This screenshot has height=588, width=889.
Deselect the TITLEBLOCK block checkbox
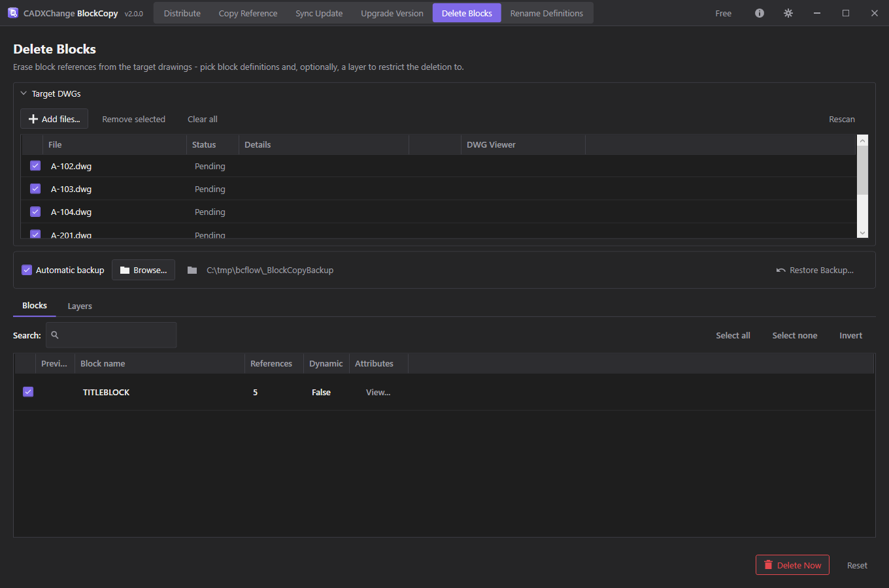pyautogui.click(x=28, y=391)
